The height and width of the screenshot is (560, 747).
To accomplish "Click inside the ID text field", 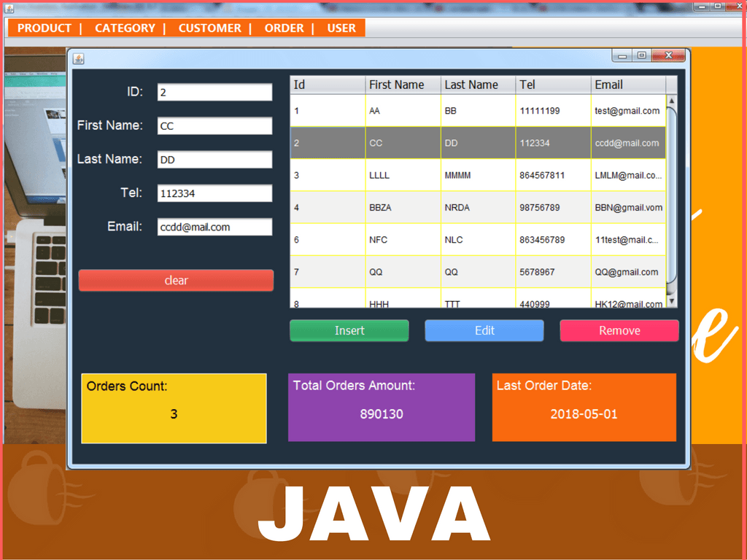I will 214,92.
